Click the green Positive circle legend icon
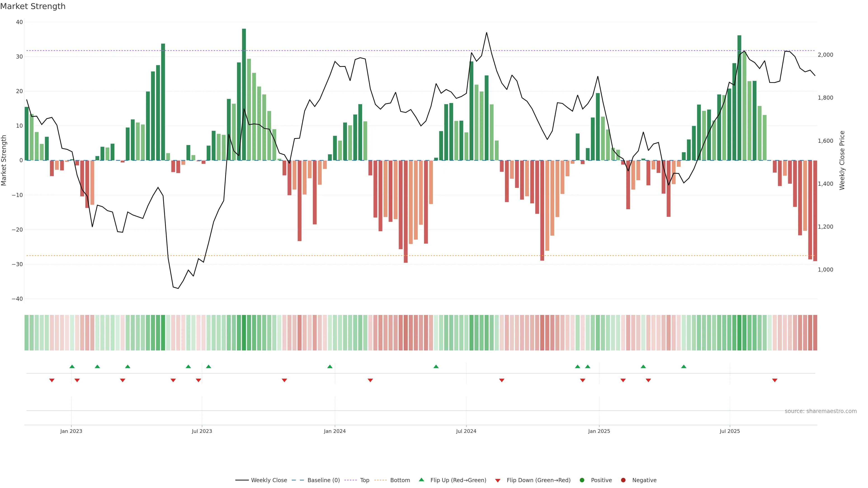Image resolution: width=868 pixels, height=488 pixels. point(582,480)
